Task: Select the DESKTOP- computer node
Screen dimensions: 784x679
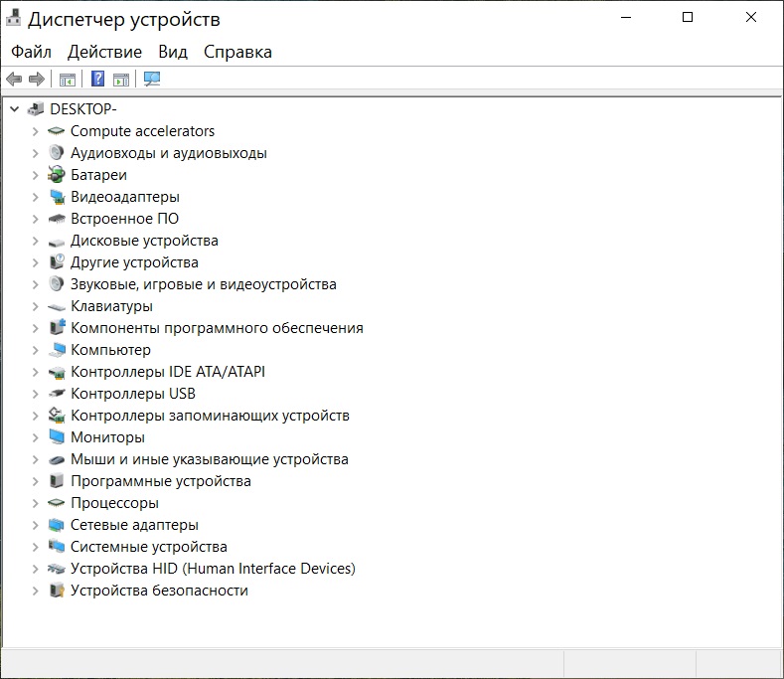Action: coord(83,108)
